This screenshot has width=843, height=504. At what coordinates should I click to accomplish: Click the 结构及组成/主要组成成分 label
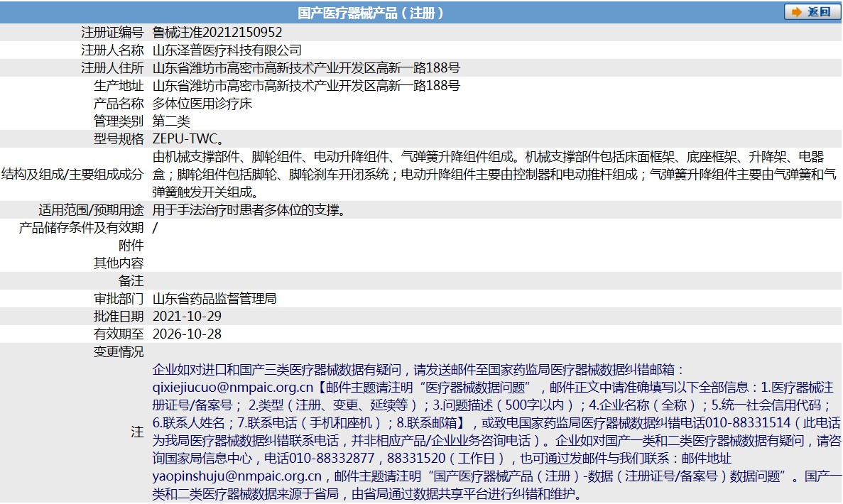[72, 174]
